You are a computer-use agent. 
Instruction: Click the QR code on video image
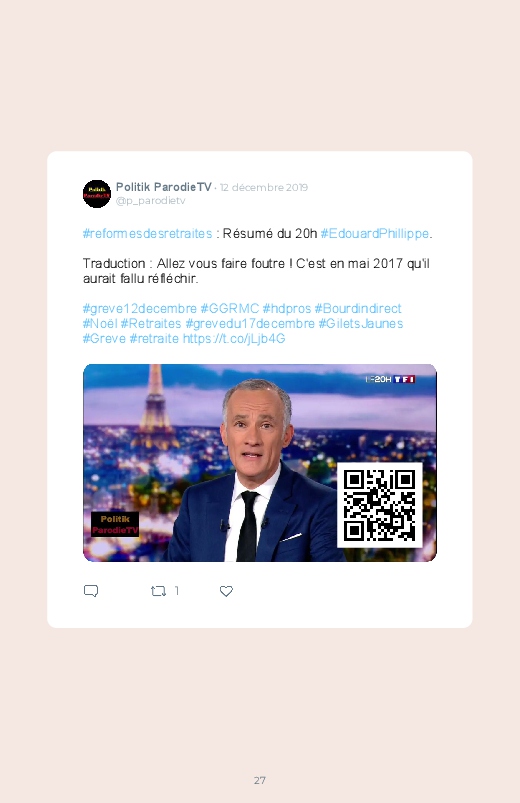tap(380, 505)
